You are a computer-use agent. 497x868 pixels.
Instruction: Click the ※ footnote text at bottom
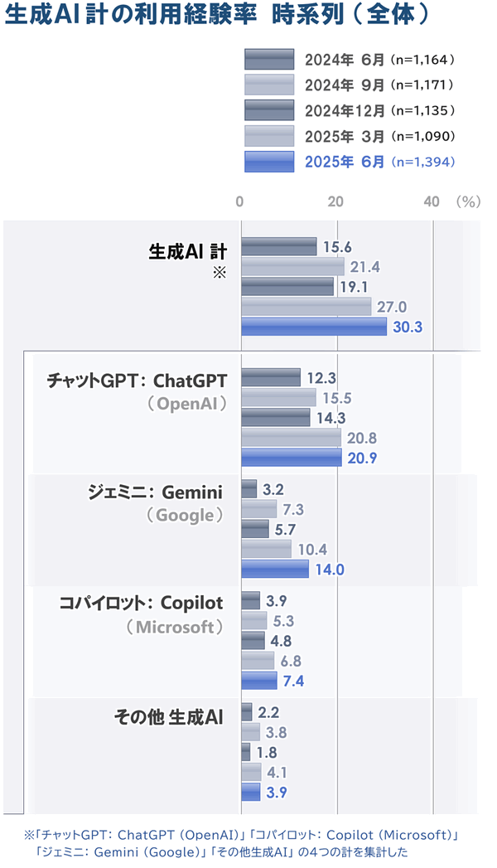pos(240,843)
